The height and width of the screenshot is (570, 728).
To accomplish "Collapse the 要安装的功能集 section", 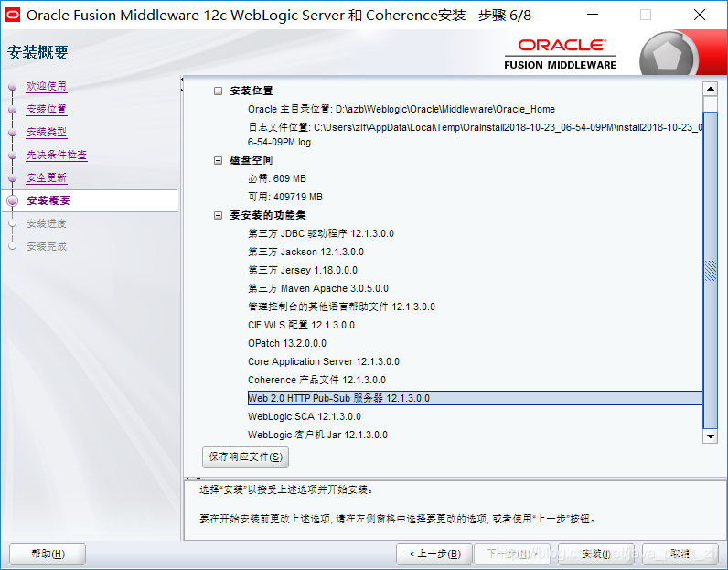I will (x=218, y=216).
